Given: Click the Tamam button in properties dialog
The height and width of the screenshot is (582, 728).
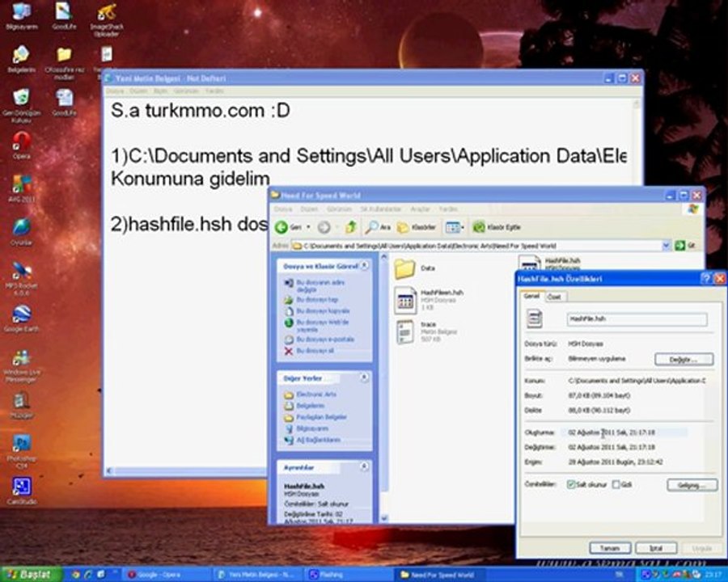Looking at the screenshot, I should [x=610, y=548].
